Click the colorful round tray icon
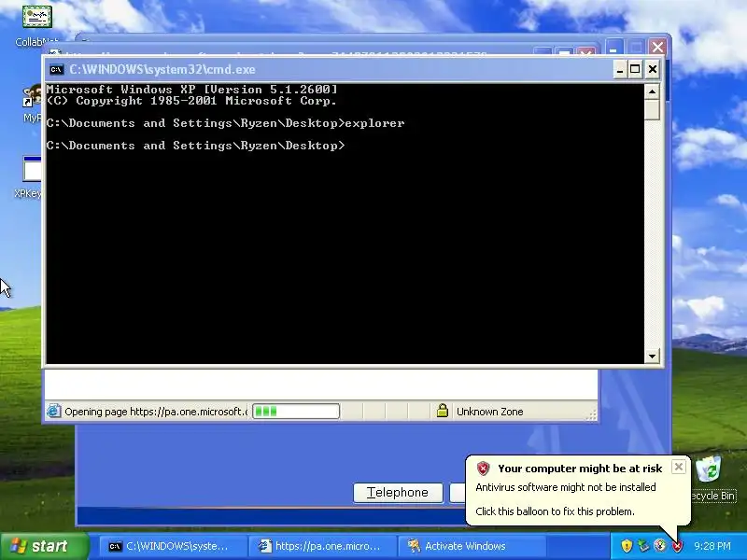The height and width of the screenshot is (560, 747). pos(660,546)
